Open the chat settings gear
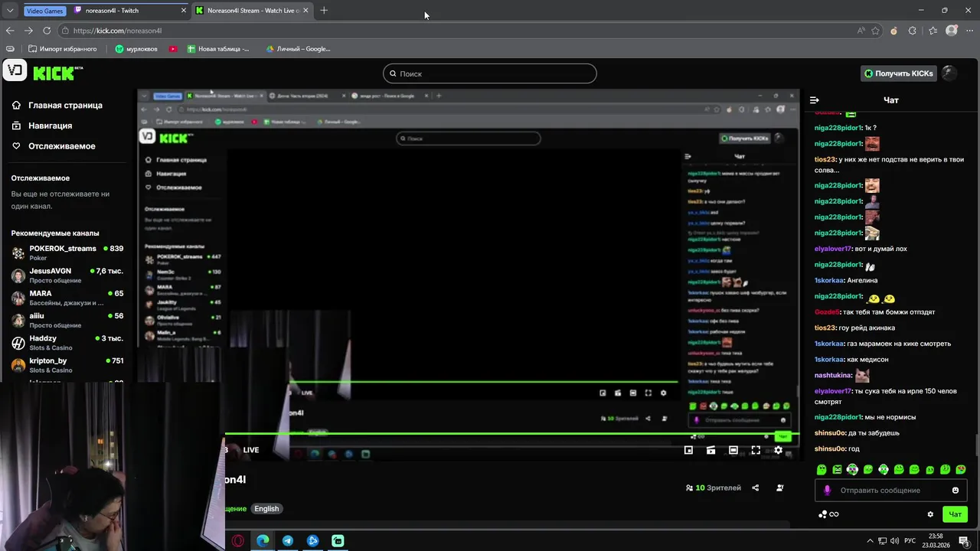This screenshot has height=551, width=980. click(x=930, y=514)
